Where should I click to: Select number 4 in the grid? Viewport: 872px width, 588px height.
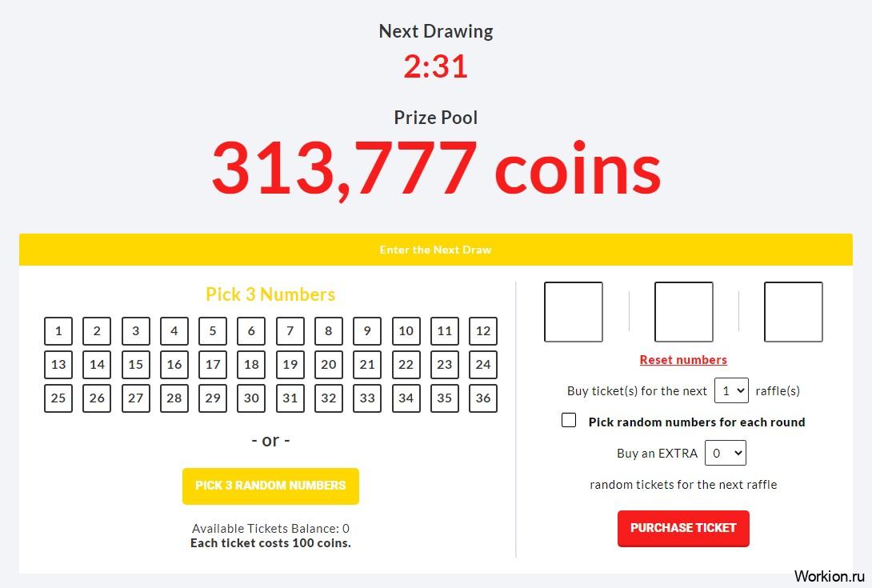point(174,331)
